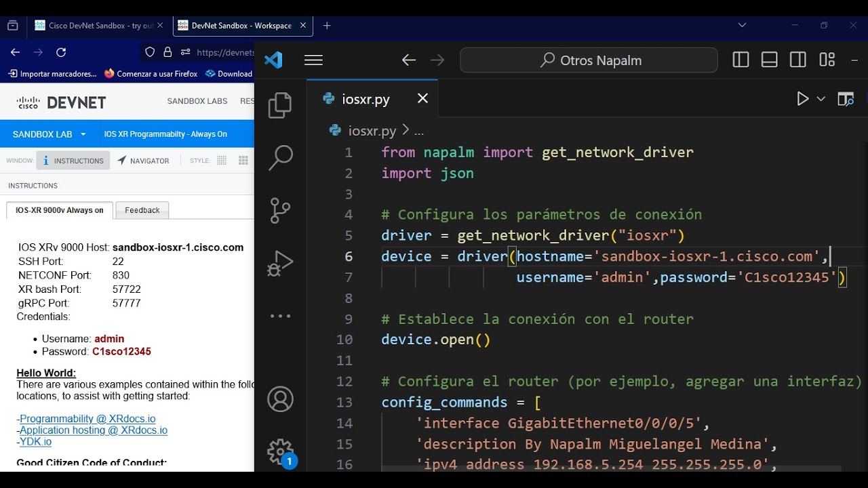The image size is (868, 488).
Task: Open Comenzar a usar Firefox bookmark
Action: [x=151, y=74]
